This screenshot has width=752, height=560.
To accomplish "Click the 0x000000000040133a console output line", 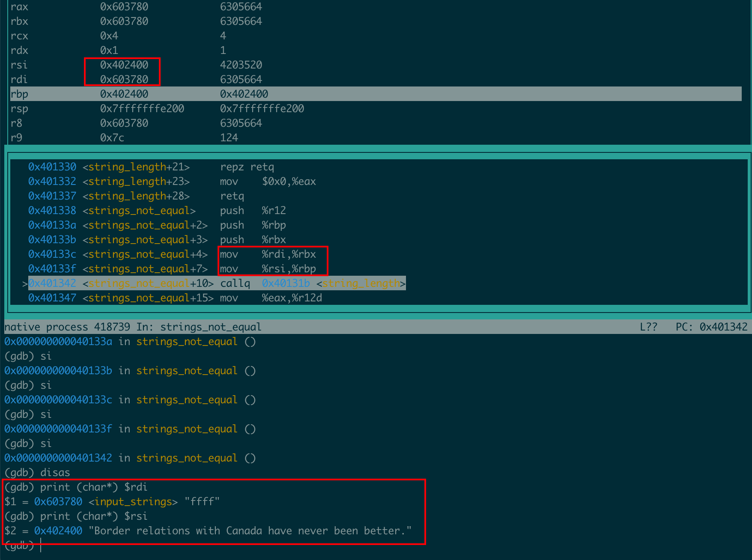I will 130,342.
